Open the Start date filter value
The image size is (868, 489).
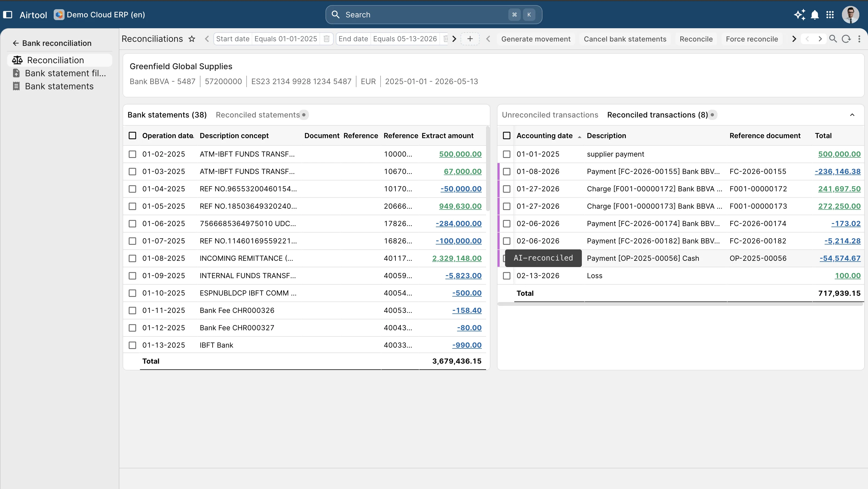pyautogui.click(x=286, y=39)
